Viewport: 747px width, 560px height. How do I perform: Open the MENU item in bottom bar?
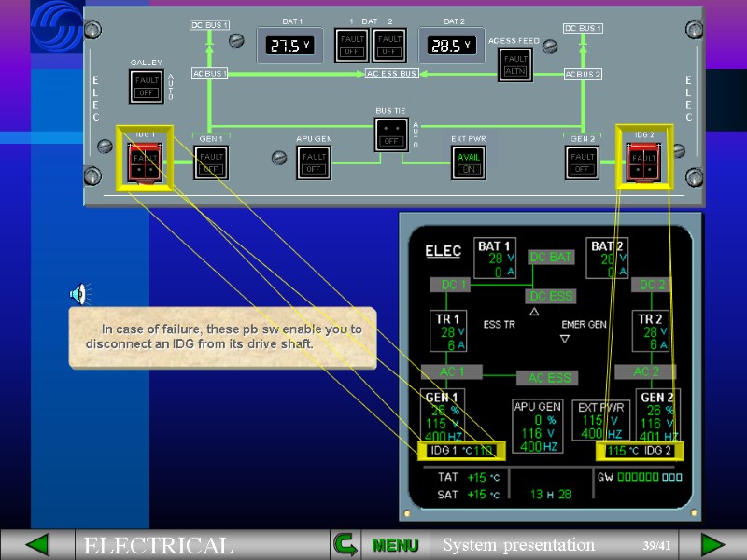pos(395,545)
